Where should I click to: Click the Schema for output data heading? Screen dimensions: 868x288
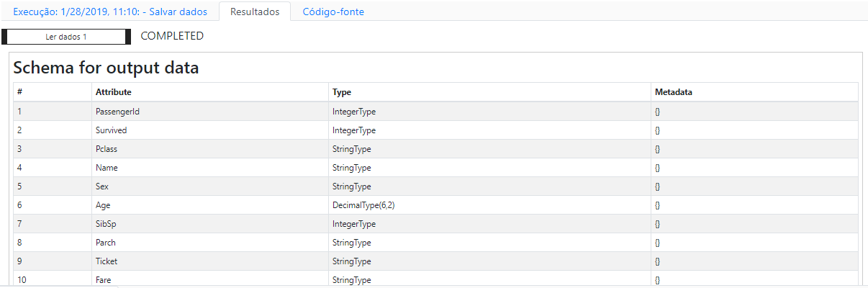tap(106, 68)
